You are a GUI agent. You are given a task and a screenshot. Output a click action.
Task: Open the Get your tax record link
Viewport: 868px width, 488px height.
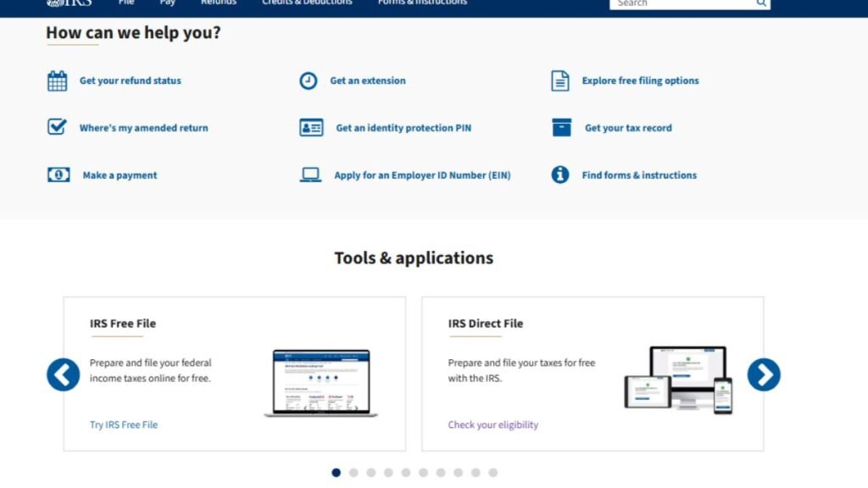click(x=628, y=128)
